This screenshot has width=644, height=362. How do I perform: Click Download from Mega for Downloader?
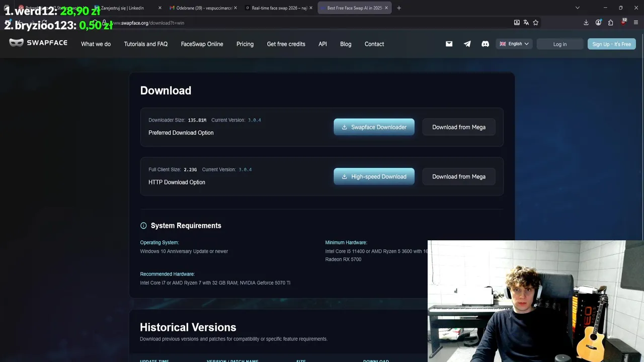coord(459,127)
